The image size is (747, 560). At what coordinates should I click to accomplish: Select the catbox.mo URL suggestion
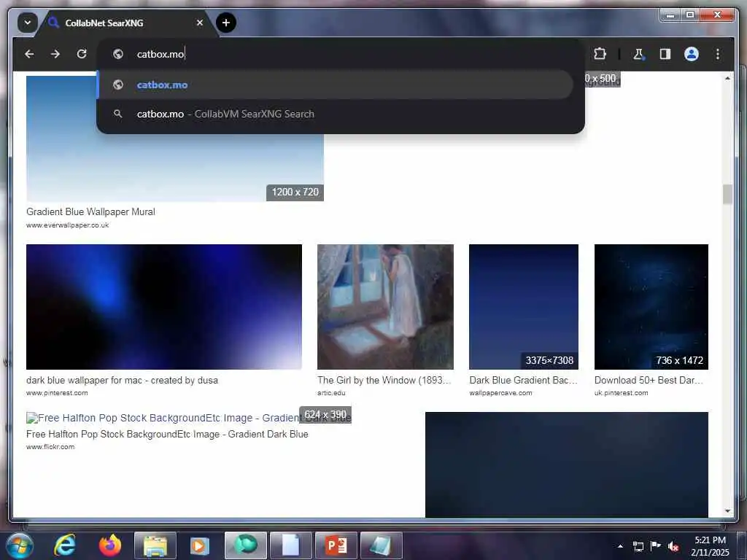(x=336, y=85)
